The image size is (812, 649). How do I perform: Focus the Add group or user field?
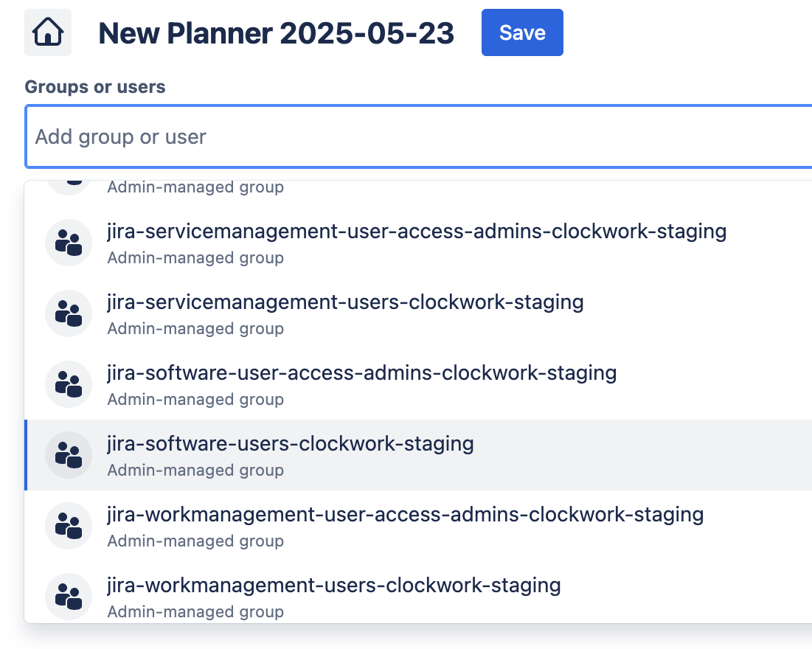click(x=413, y=136)
